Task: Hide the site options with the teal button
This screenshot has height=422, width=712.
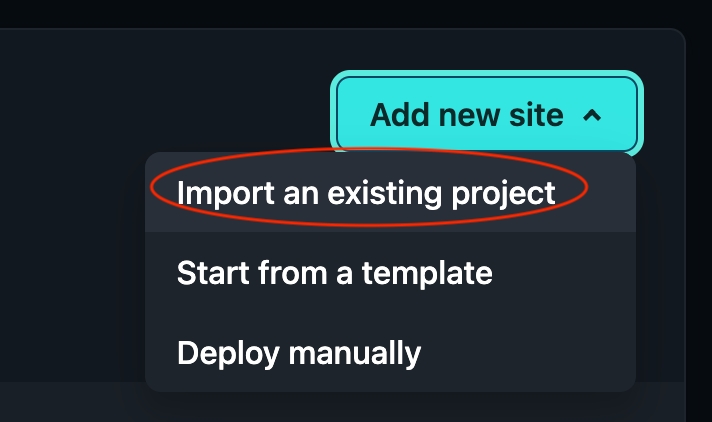Action: click(486, 115)
